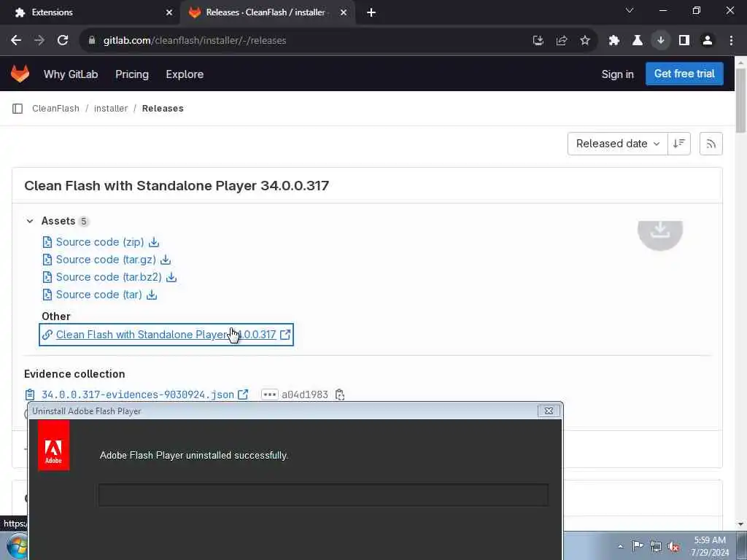Toggle GitLab sidebar panel icon

pyautogui.click(x=18, y=109)
